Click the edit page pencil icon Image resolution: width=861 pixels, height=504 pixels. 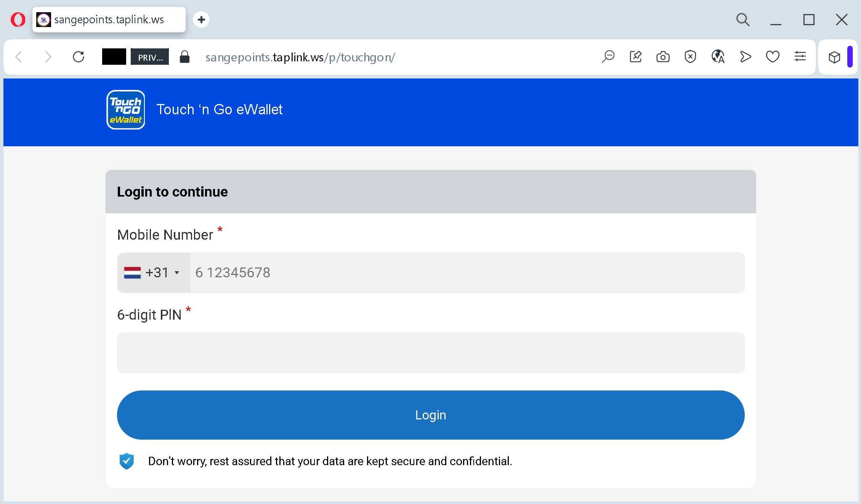[x=635, y=57]
